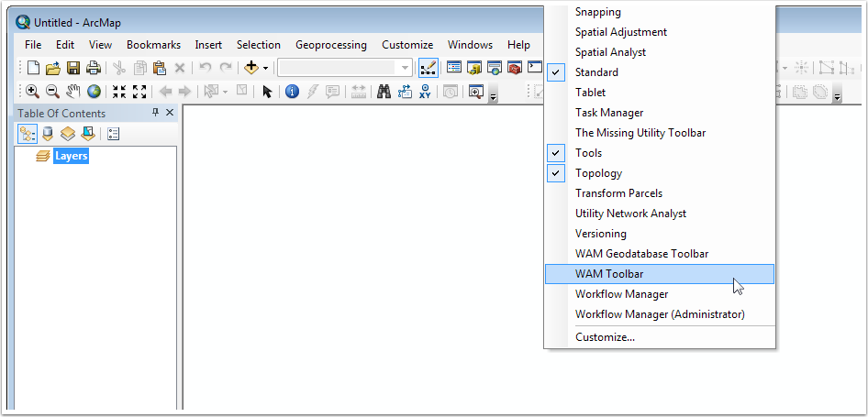Viewport: 868px width, 417px height.
Task: Choose the Select Elements arrow tool
Action: (267, 92)
